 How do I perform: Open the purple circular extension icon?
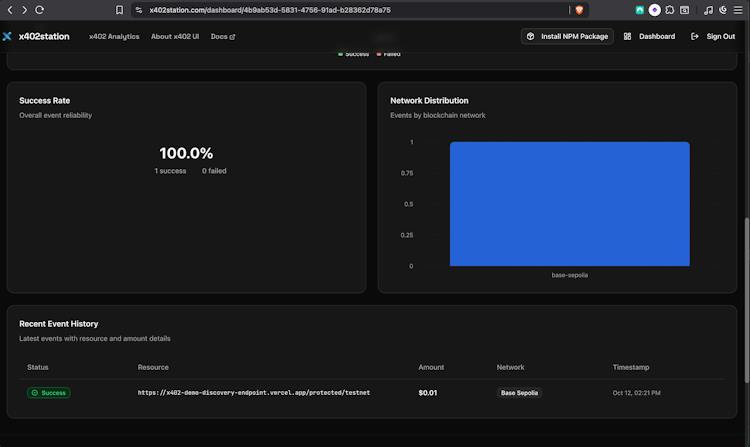pos(654,10)
